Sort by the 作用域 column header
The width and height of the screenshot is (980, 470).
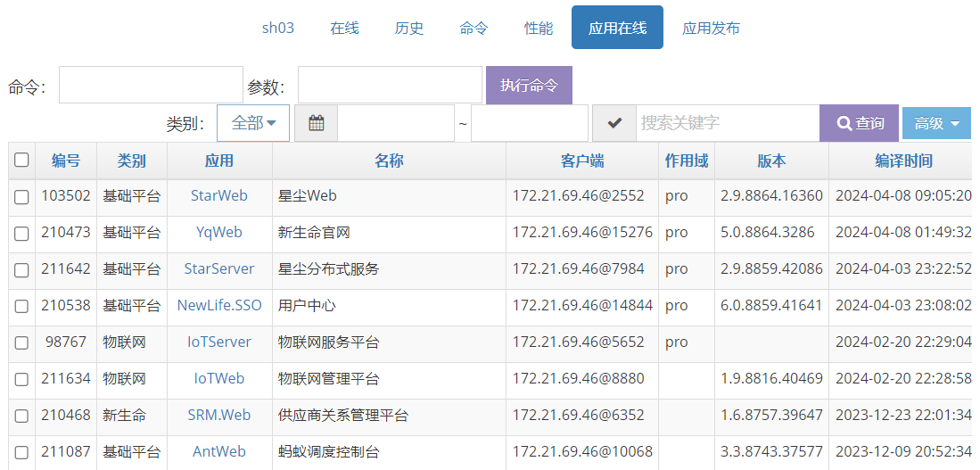(x=687, y=161)
